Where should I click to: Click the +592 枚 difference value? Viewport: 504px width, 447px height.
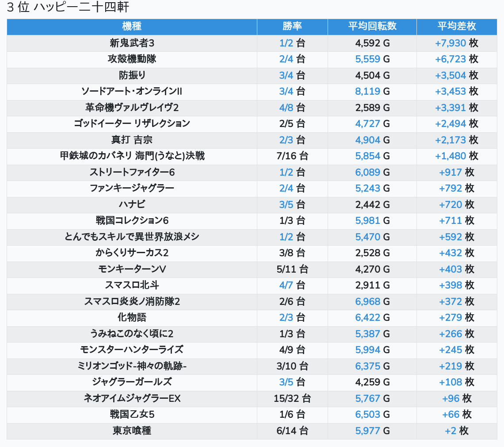click(456, 237)
